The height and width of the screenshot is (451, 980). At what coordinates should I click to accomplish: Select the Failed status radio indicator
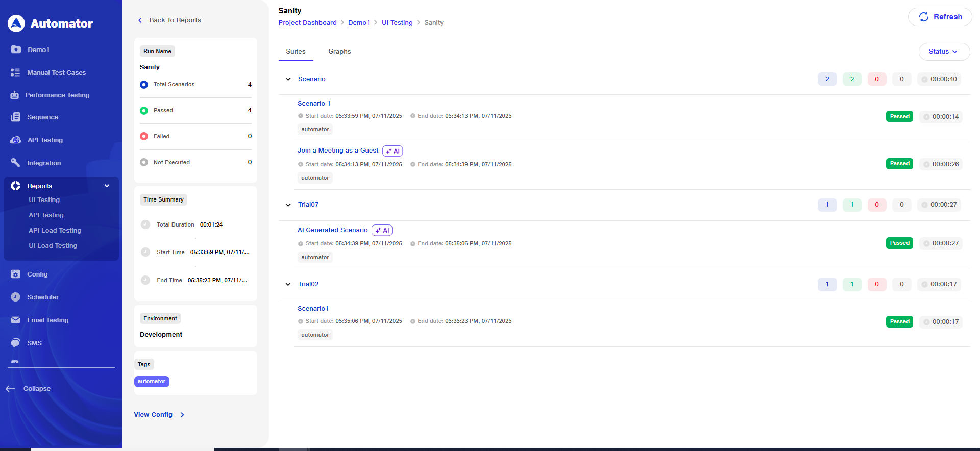(144, 136)
